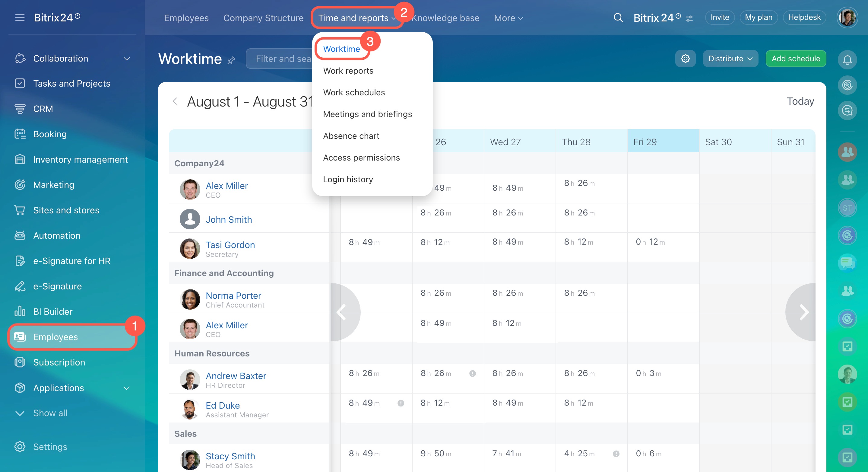Open the Bitrix24 header settings sliders icon

click(689, 18)
